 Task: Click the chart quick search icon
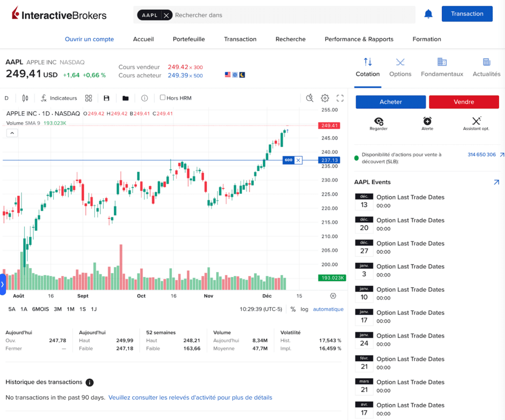point(310,98)
